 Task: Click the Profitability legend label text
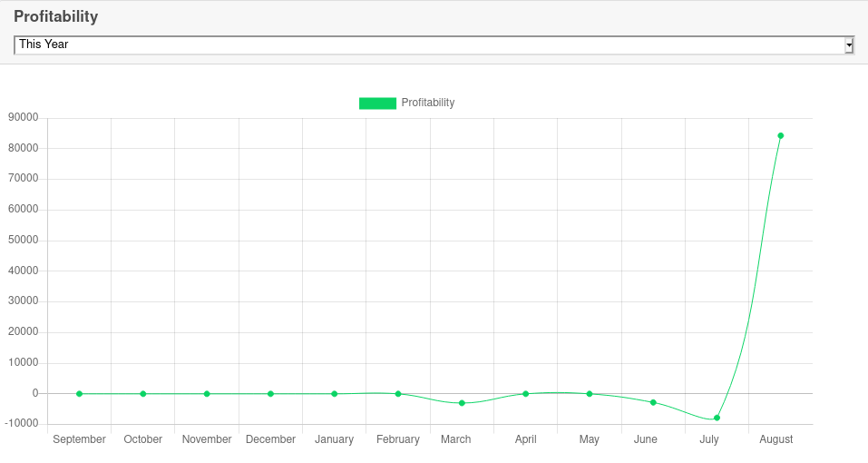pyautogui.click(x=428, y=103)
